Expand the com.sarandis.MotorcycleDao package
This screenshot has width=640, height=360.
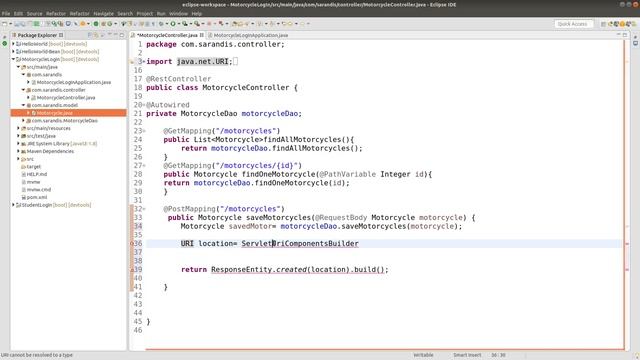(x=23, y=121)
